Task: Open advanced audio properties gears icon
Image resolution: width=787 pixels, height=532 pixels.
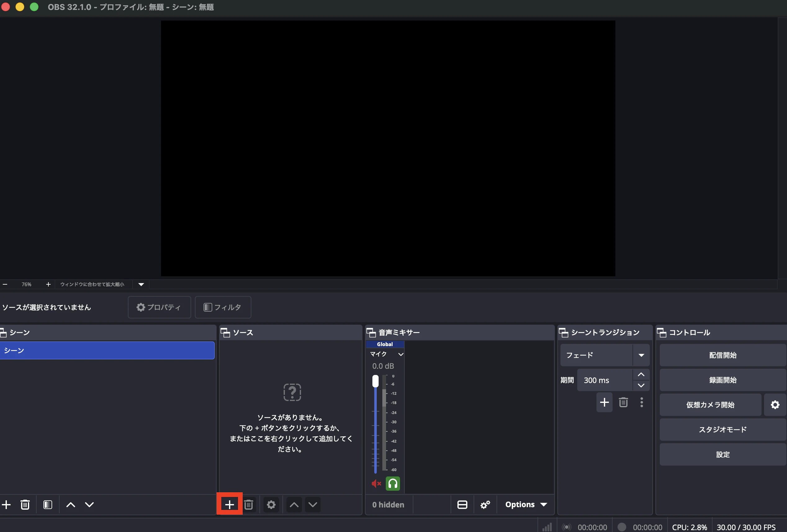Action: coord(485,505)
